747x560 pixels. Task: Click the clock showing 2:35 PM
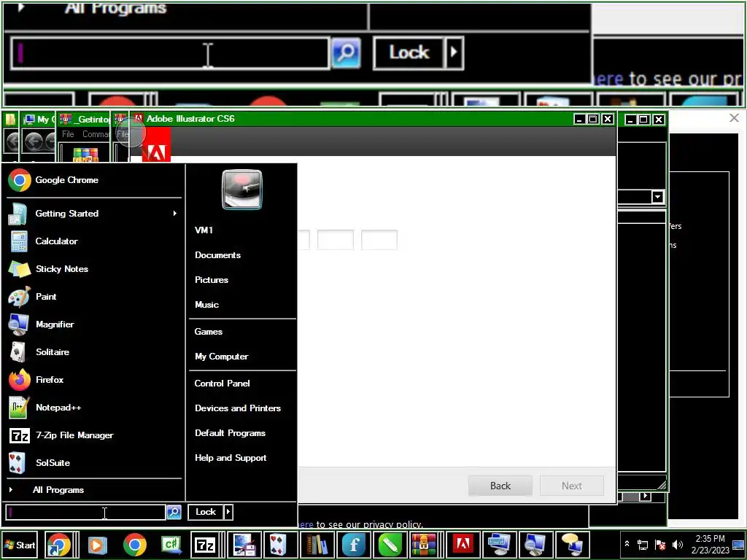click(x=710, y=544)
